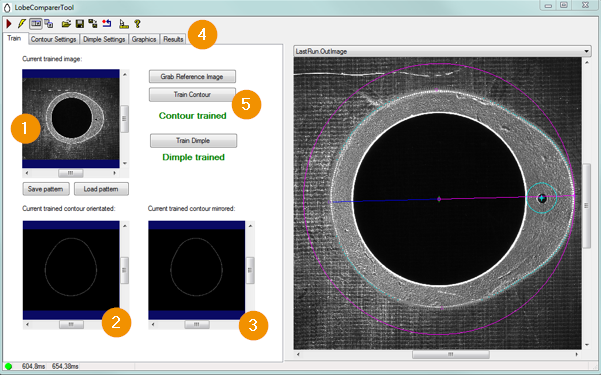Screen dimensions: 601x375
Task: Click green status indicator in status bar
Action: tap(8, 367)
